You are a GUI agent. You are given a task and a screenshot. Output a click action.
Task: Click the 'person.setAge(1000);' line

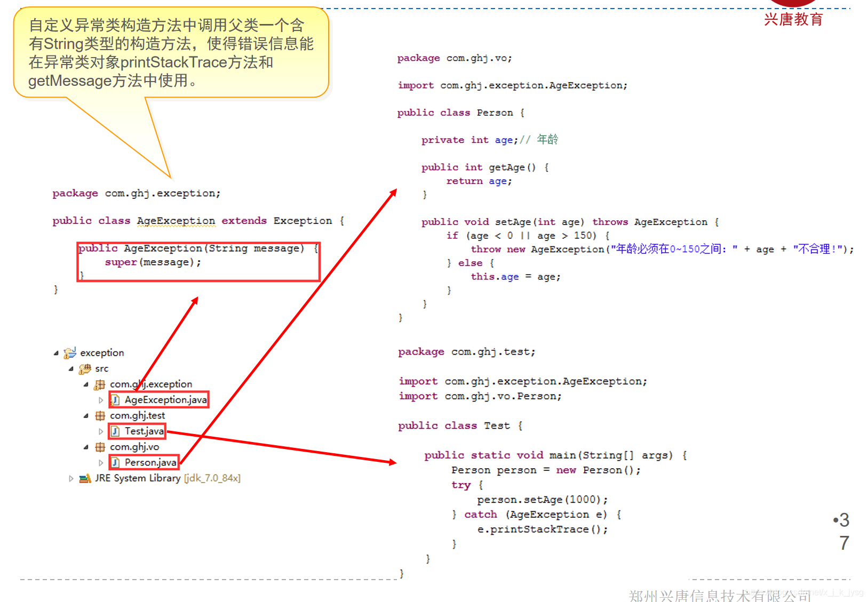pyautogui.click(x=542, y=500)
